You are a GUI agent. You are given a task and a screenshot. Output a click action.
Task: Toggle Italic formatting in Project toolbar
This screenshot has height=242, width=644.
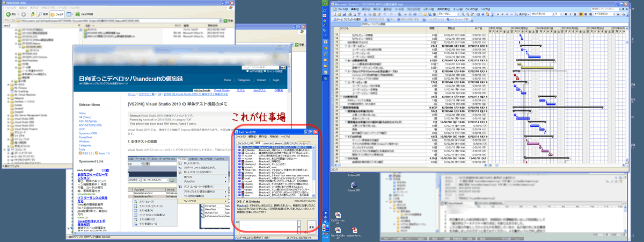570,14
